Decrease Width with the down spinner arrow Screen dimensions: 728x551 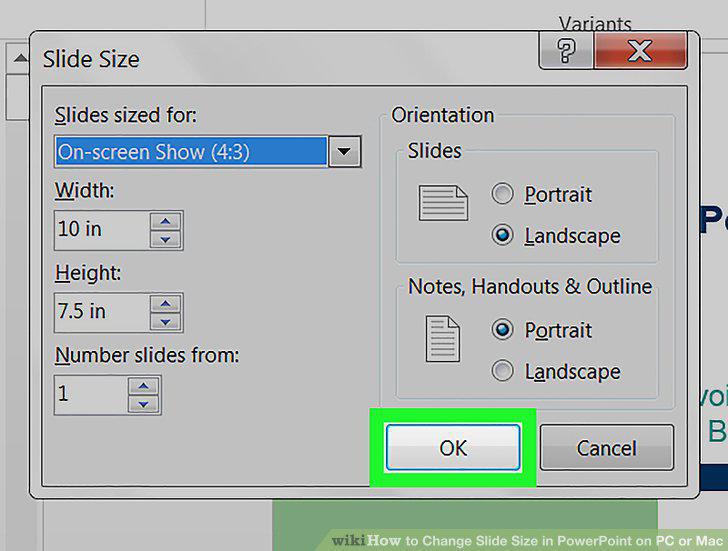tap(165, 240)
